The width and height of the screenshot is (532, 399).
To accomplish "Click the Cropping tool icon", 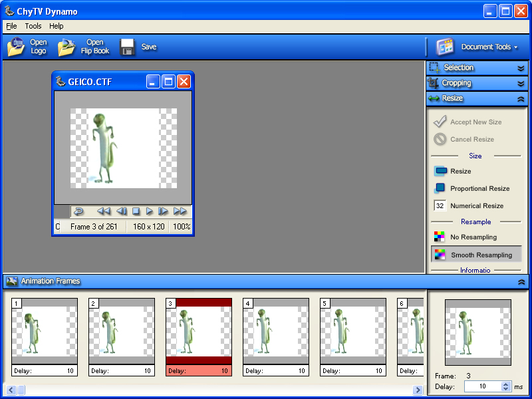I will (x=433, y=82).
